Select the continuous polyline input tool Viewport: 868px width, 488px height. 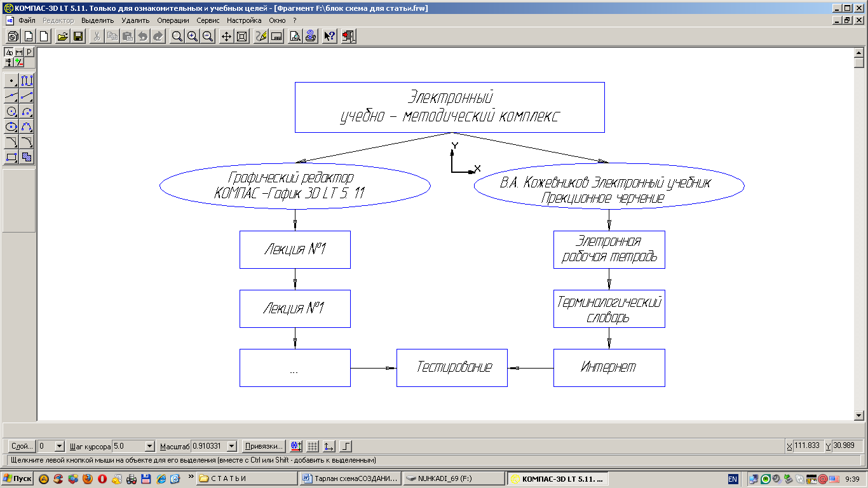click(27, 81)
